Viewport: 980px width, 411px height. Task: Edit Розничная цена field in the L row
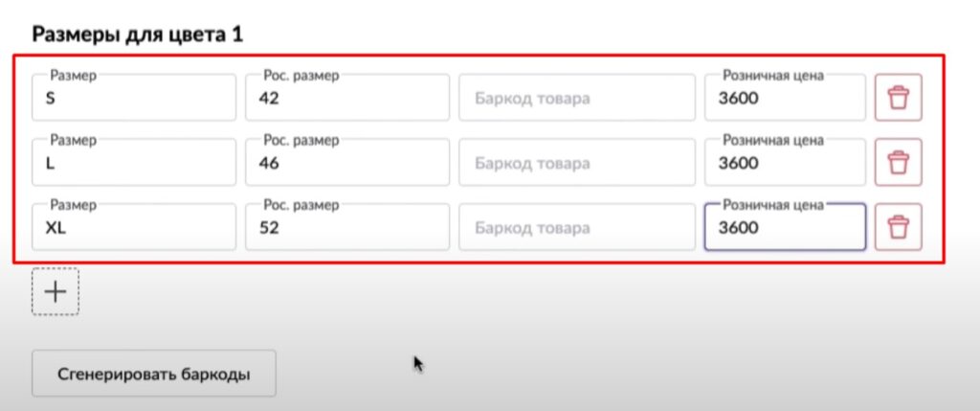(x=785, y=162)
